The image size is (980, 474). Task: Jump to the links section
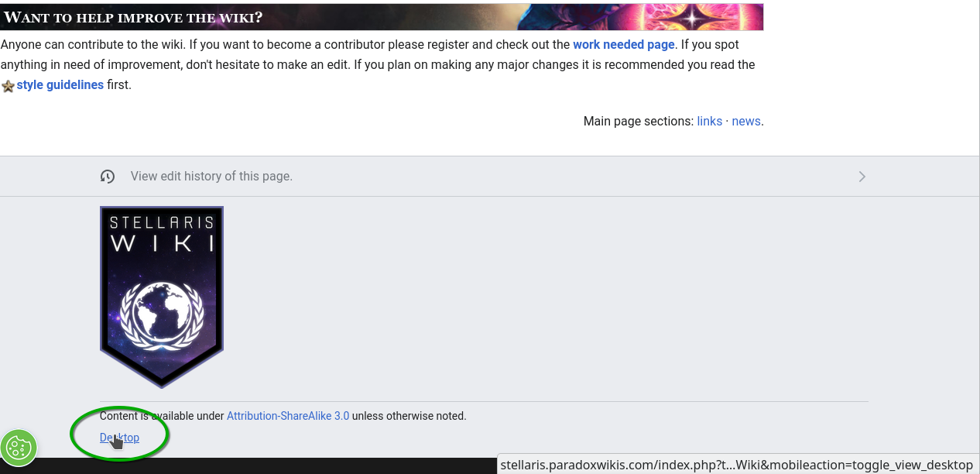point(709,122)
